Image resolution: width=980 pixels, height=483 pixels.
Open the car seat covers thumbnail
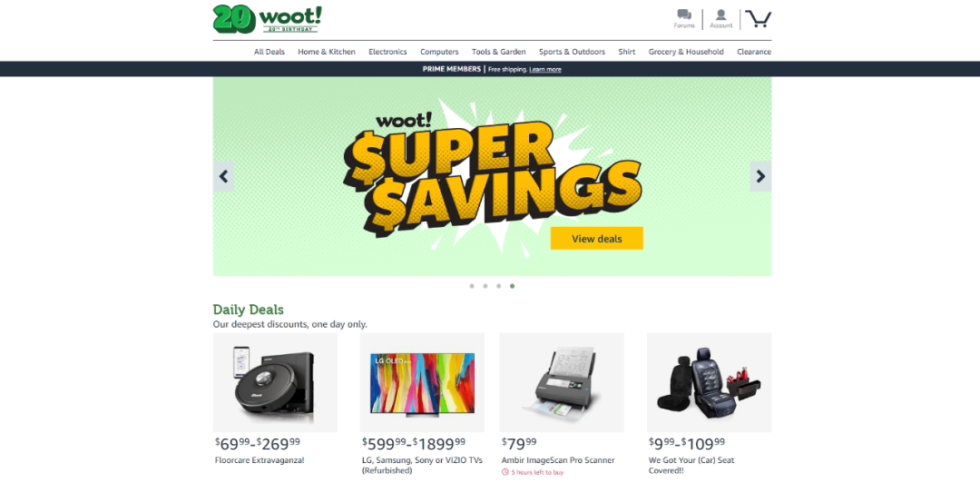(x=709, y=382)
